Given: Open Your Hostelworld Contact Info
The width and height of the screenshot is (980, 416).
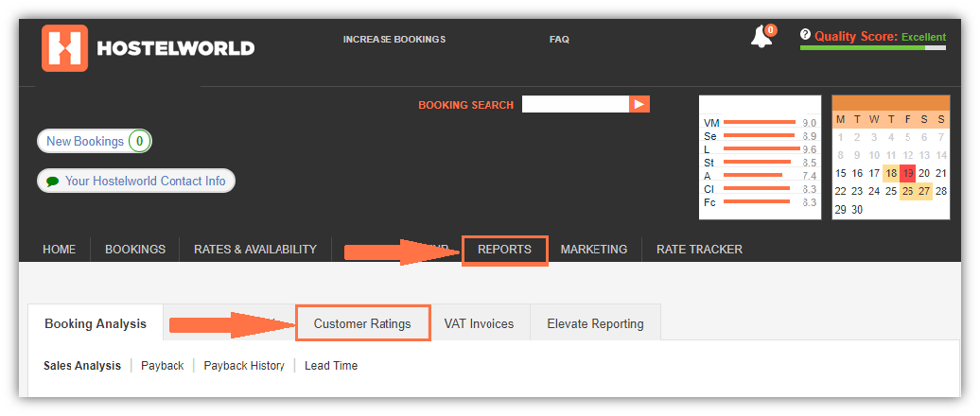Looking at the screenshot, I should [x=136, y=181].
